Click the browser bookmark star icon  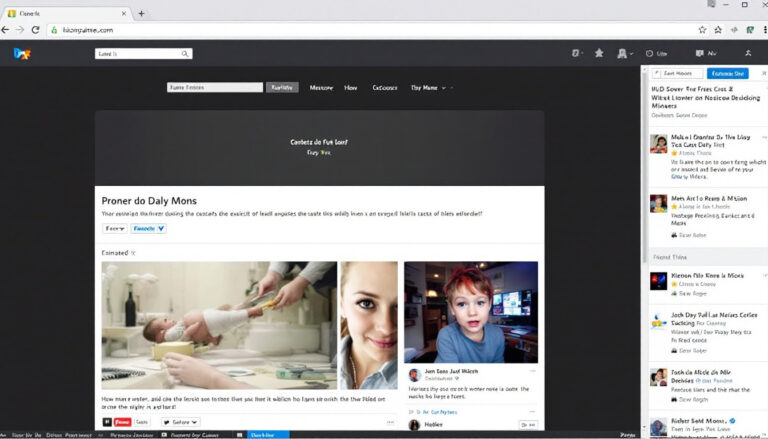click(702, 30)
